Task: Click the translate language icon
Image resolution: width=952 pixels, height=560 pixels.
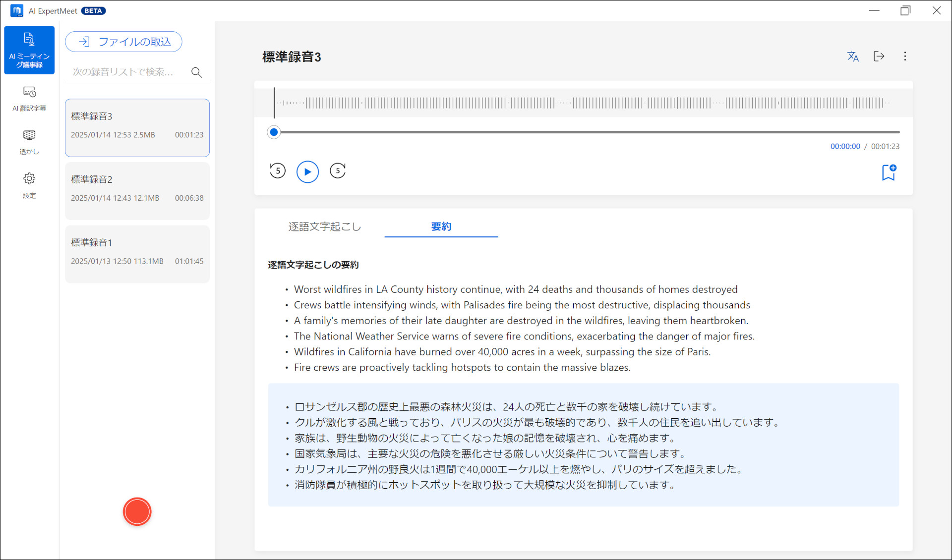Action: [853, 56]
